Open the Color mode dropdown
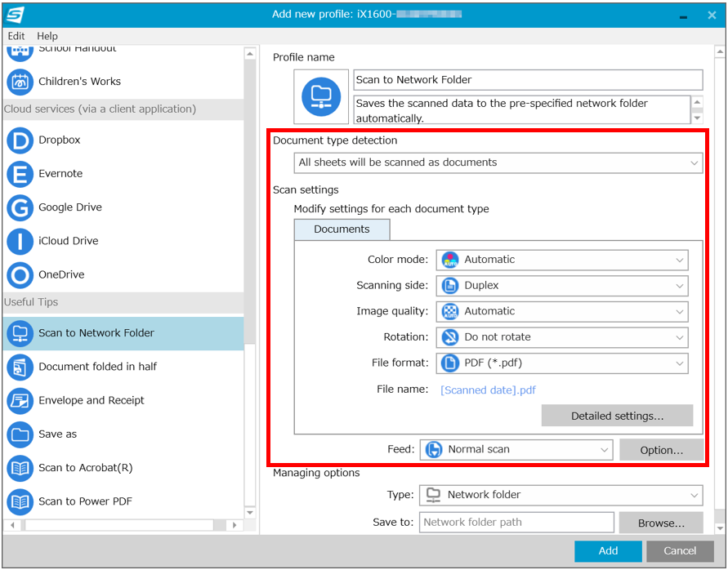Screen dimensions: 728x570 click(562, 260)
